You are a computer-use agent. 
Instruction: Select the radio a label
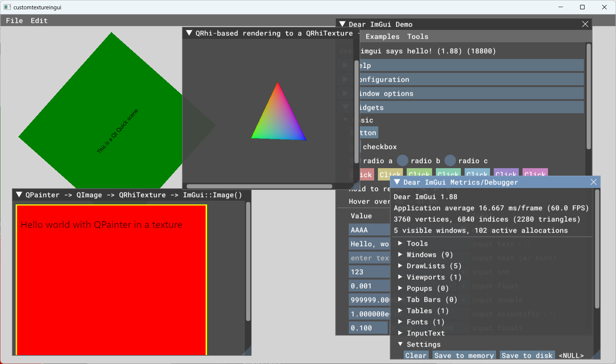click(x=378, y=161)
